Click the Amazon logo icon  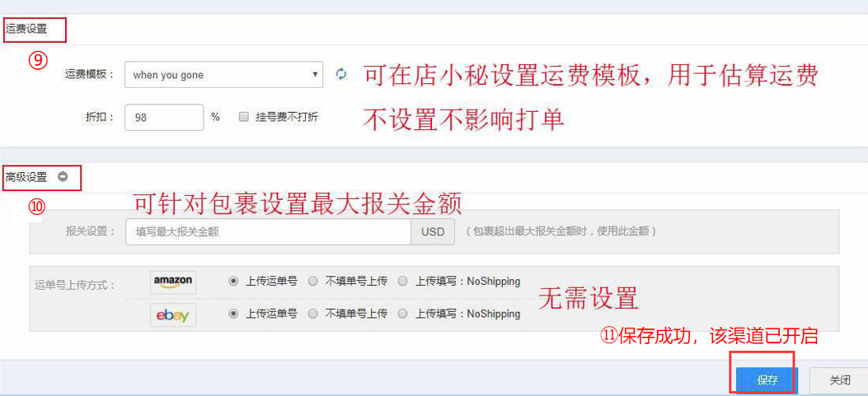click(x=173, y=282)
